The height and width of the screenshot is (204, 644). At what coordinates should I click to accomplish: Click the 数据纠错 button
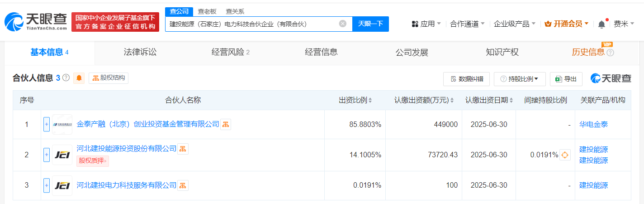(x=466, y=79)
